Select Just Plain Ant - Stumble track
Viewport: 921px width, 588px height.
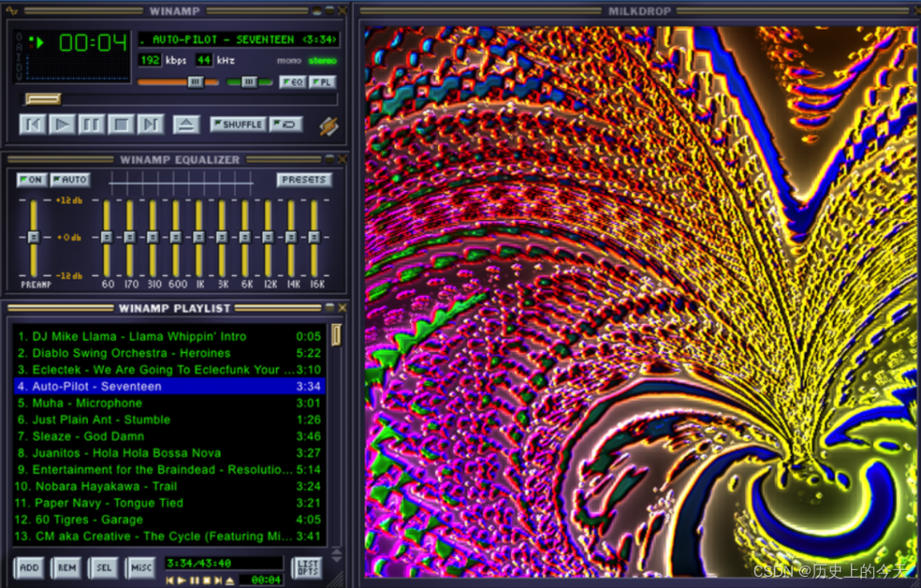(x=169, y=419)
